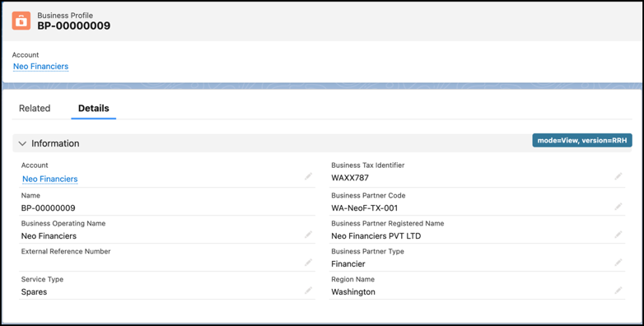The width and height of the screenshot is (644, 326).
Task: Edit the External Reference Number field
Action: (308, 263)
